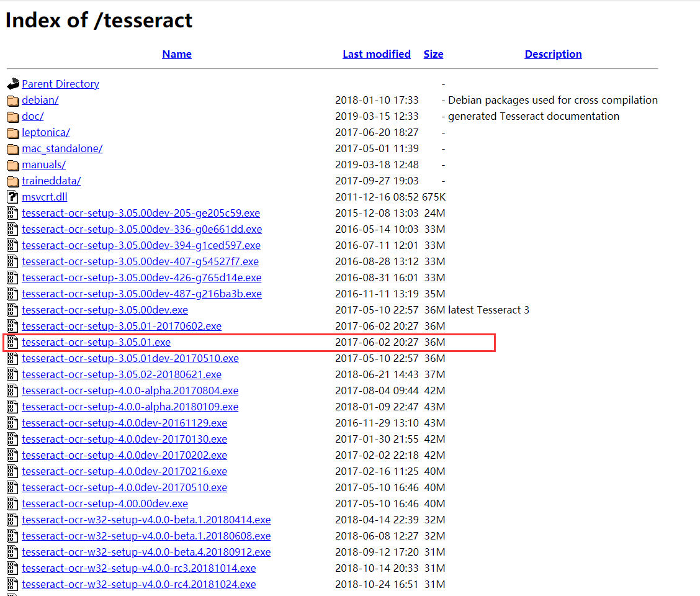The width and height of the screenshot is (700, 596).
Task: Download tesseract-ocr-setup-4.0.0-alpha.20180109.exe
Action: pos(130,407)
